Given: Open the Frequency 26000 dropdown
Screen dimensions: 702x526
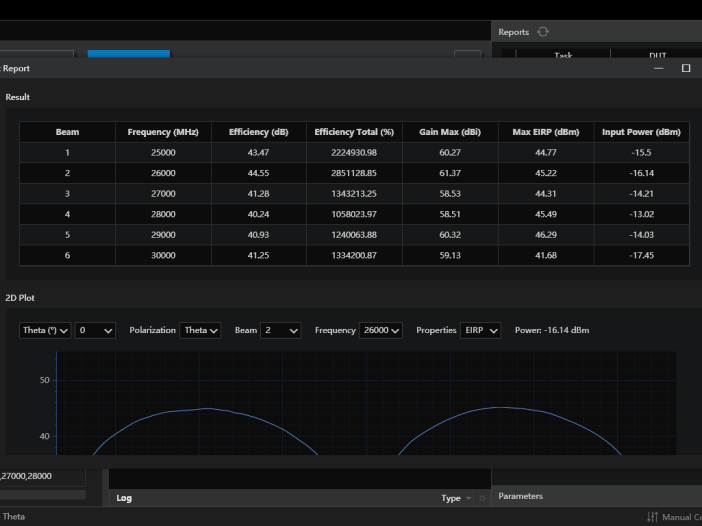Looking at the screenshot, I should pyautogui.click(x=380, y=331).
